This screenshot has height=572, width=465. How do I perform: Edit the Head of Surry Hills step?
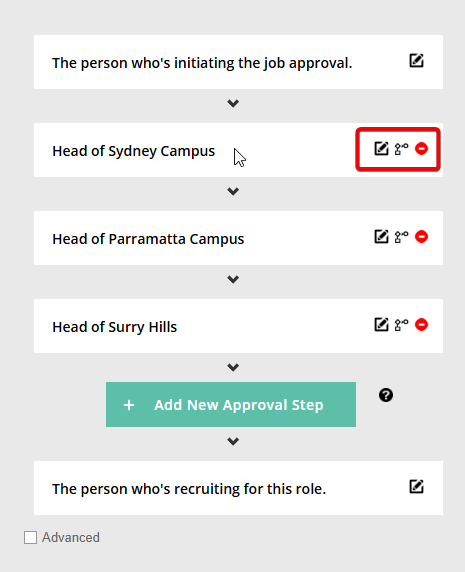381,324
